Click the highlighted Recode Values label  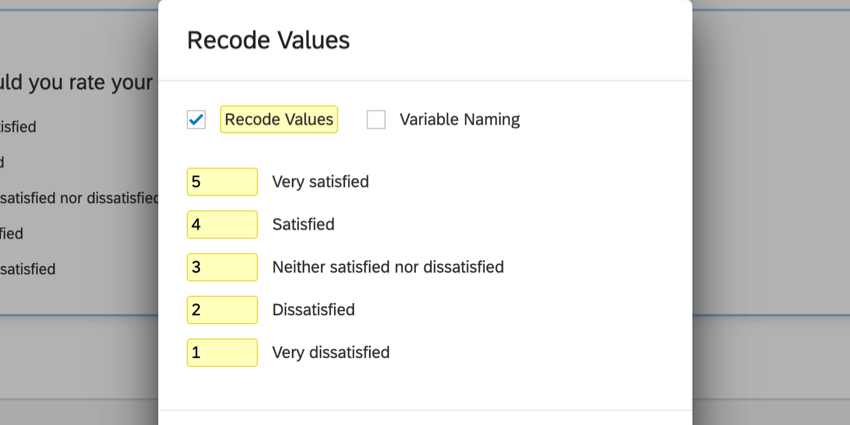pyautogui.click(x=279, y=120)
